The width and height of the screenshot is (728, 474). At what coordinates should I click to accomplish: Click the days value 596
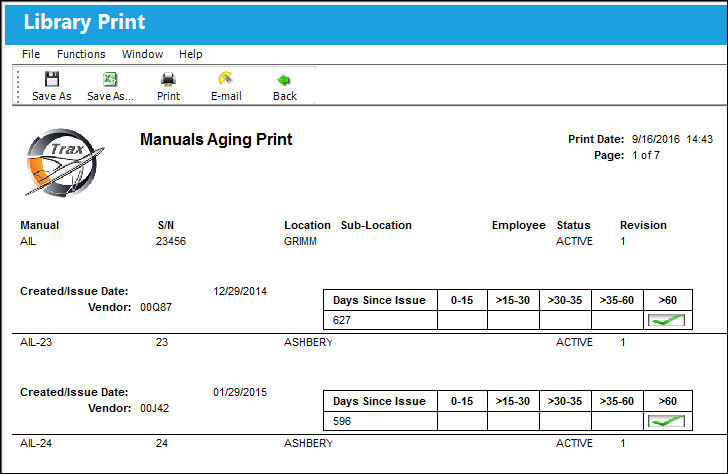[342, 421]
